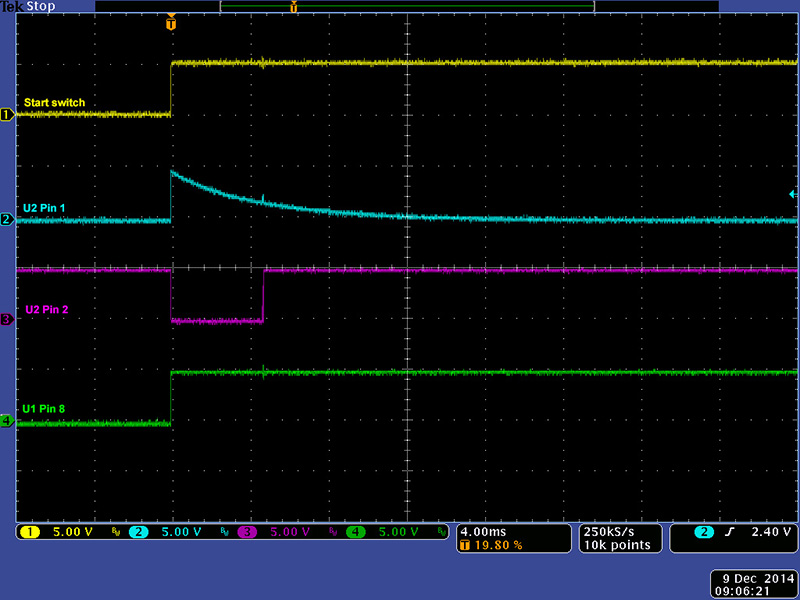Screen dimensions: 800x600
Task: Click the 4.00ms timebase readout
Action: (x=483, y=532)
